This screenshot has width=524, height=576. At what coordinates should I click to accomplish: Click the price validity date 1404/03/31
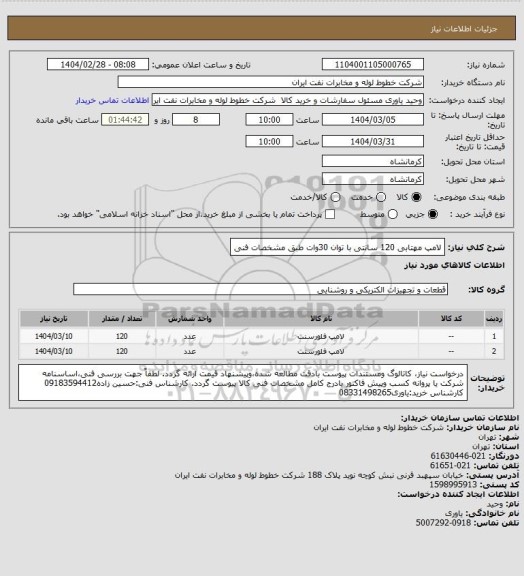pos(373,141)
